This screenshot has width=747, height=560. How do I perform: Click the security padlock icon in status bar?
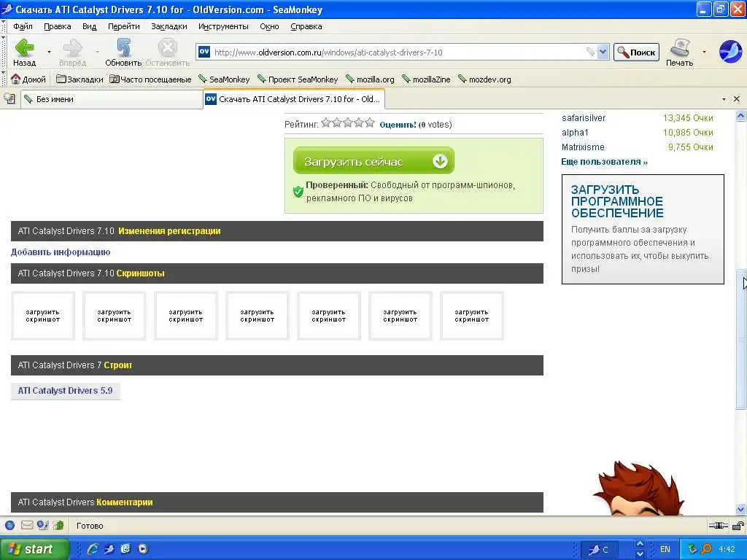pos(738,526)
